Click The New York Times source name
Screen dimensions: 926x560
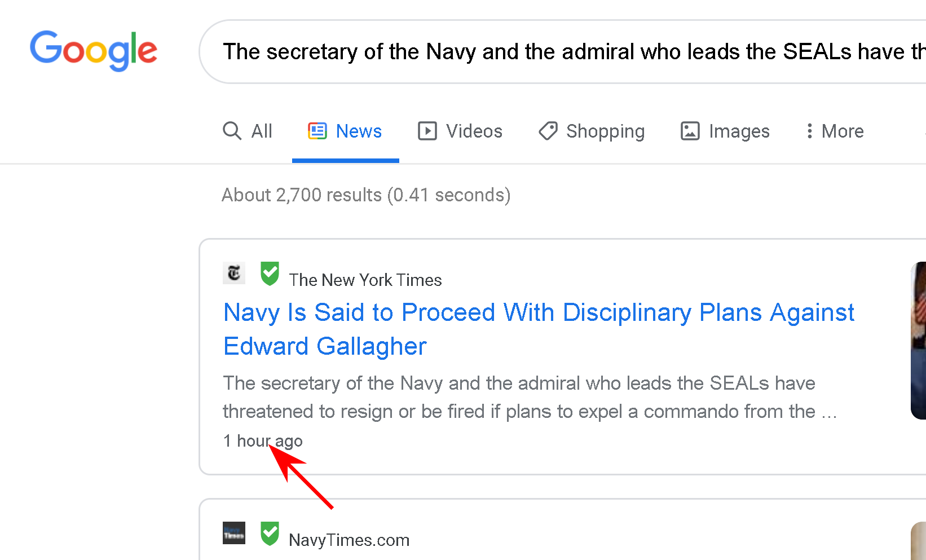click(365, 280)
